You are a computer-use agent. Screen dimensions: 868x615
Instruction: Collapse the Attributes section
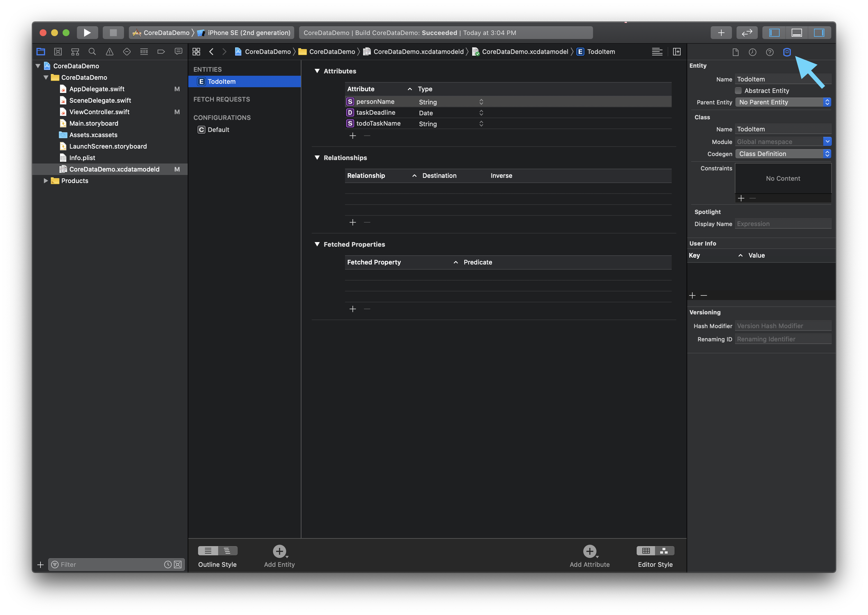click(317, 71)
